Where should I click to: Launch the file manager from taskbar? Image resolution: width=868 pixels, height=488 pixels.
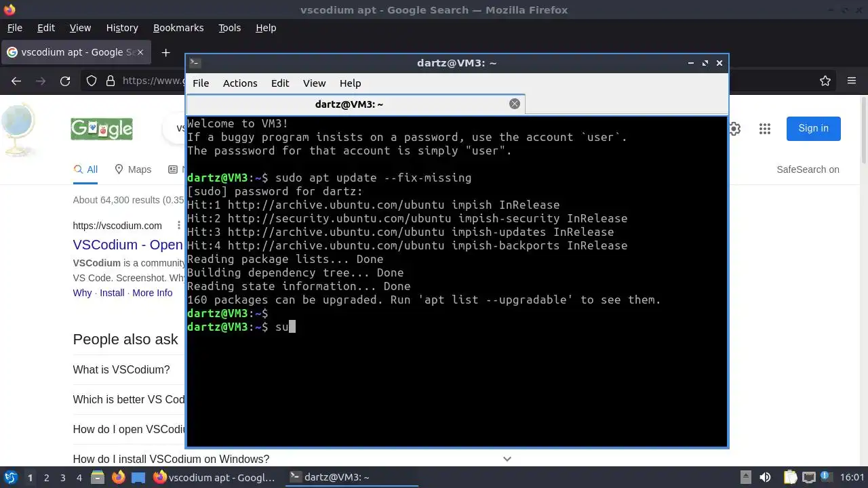[x=97, y=477]
